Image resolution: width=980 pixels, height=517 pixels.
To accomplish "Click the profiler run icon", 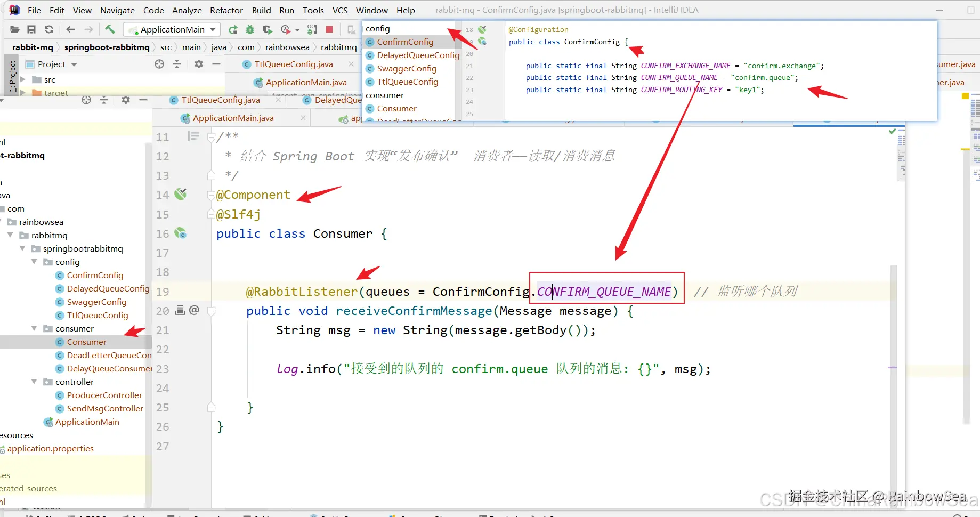I will (x=286, y=29).
